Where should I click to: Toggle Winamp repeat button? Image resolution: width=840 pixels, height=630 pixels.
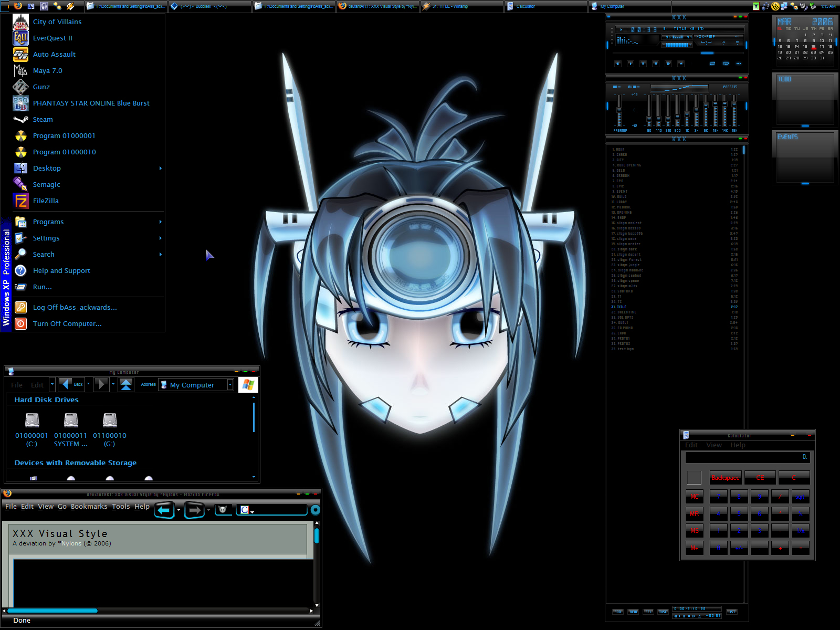click(726, 64)
